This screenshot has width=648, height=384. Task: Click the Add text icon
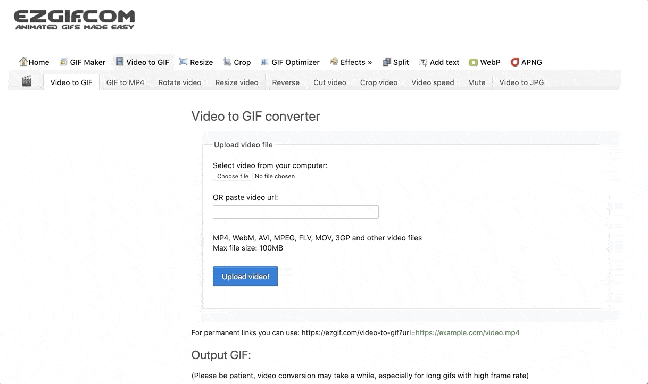tap(423, 62)
